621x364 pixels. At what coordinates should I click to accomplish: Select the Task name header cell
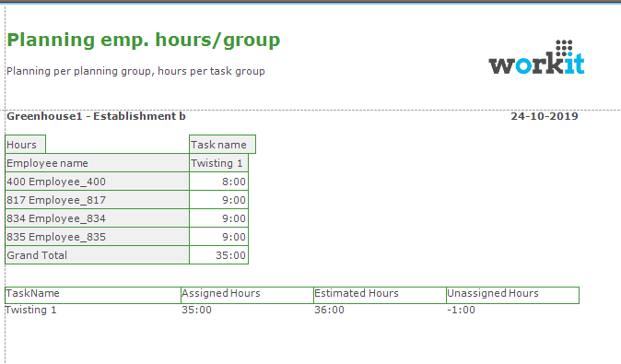222,145
